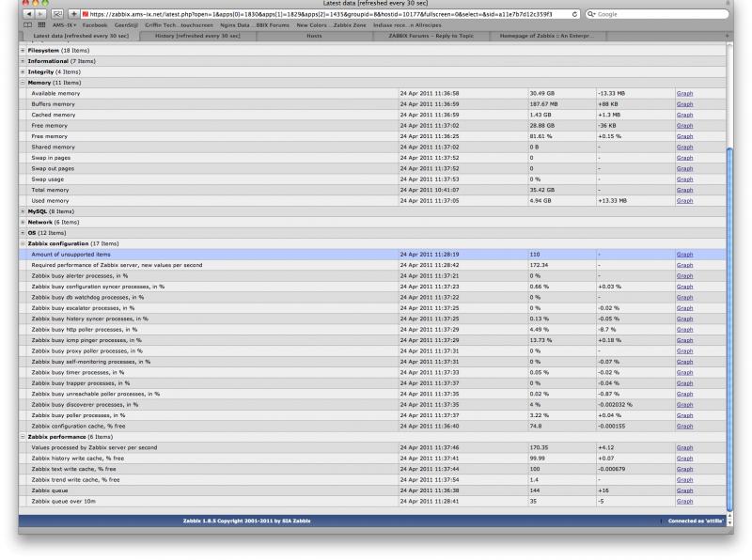This screenshot has width=752, height=560.
Task: Open Graph for Zabbix busy icmp pinger processes
Action: click(x=684, y=340)
